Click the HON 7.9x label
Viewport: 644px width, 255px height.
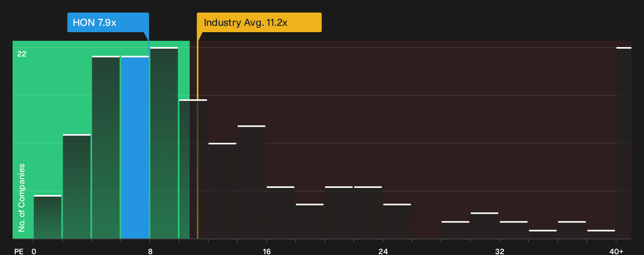click(108, 22)
